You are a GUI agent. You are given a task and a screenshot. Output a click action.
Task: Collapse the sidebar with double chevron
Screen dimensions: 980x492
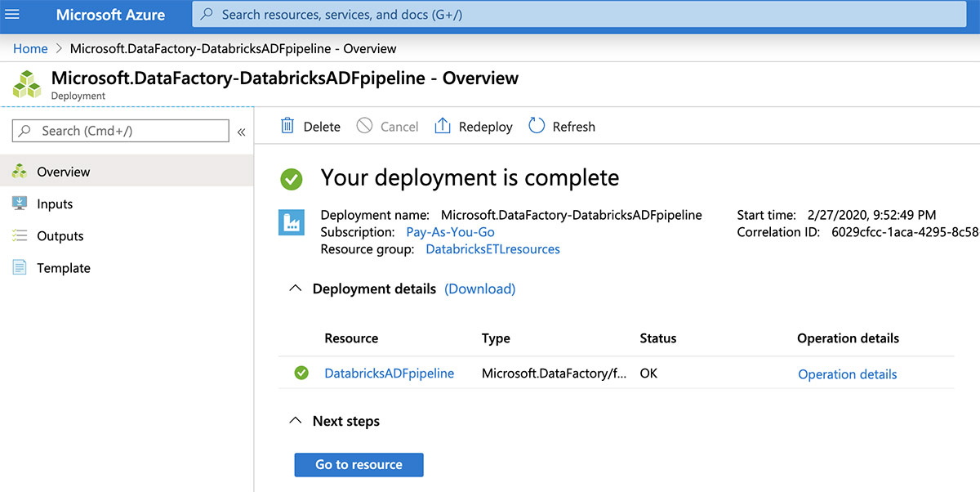(x=241, y=132)
